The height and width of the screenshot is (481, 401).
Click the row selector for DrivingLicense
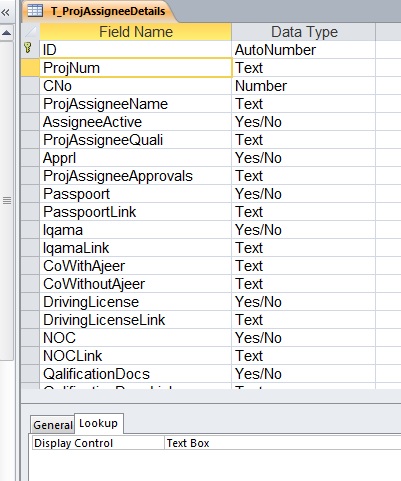coord(31,302)
